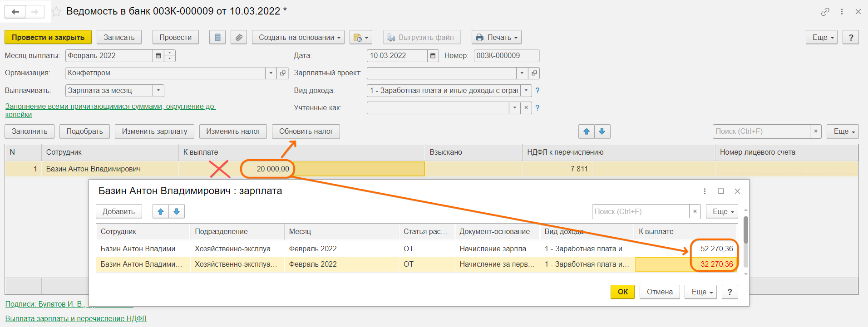
Task: Click the back navigation arrow
Action: (x=15, y=12)
